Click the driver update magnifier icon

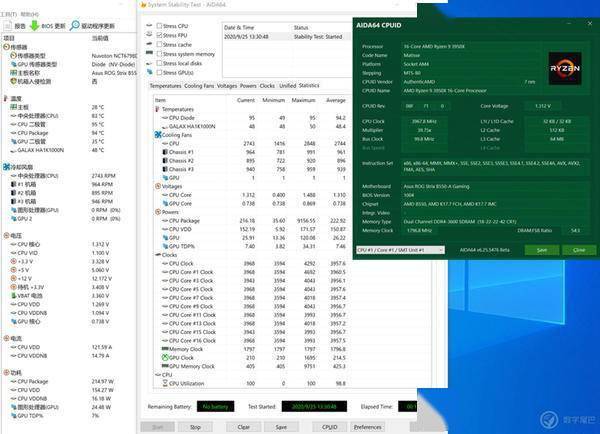tap(75, 26)
